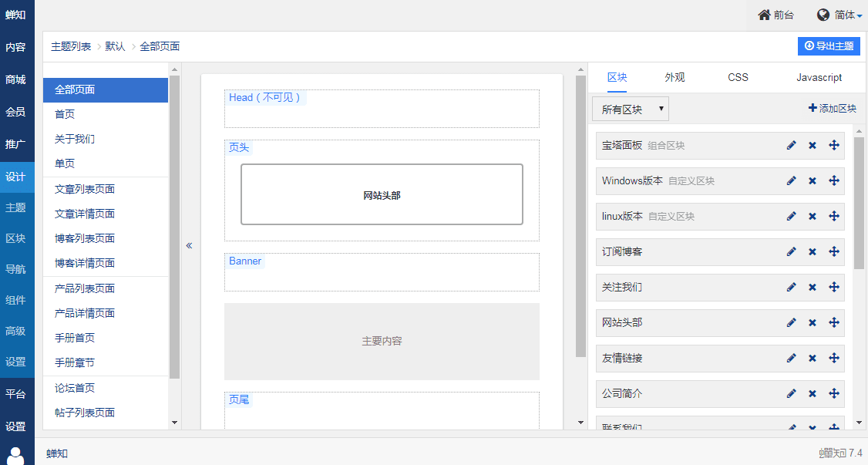Click move handle of 网站头部 block

833,323
